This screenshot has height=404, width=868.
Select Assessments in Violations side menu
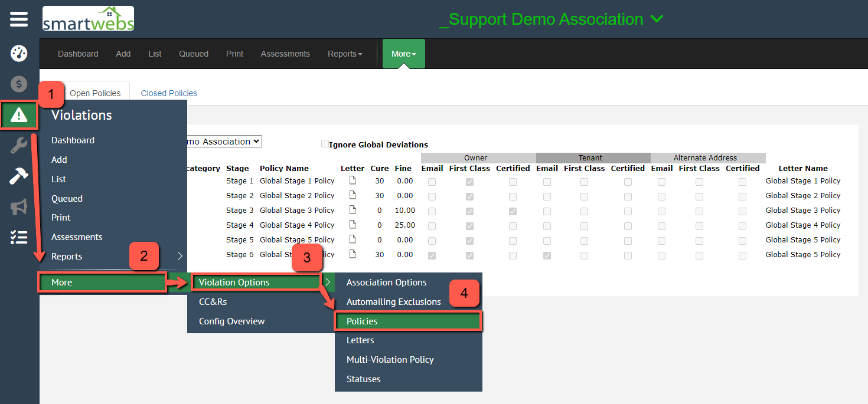[77, 237]
